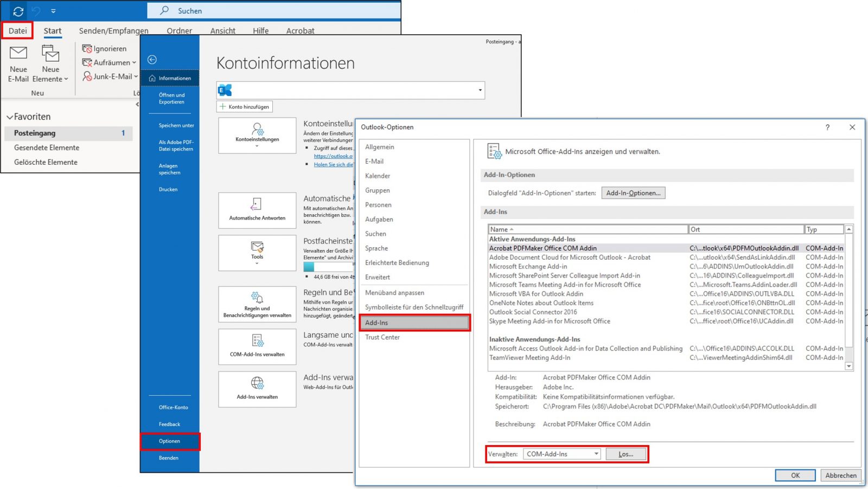Click the Los... button
The width and height of the screenshot is (868, 489).
coord(626,454)
